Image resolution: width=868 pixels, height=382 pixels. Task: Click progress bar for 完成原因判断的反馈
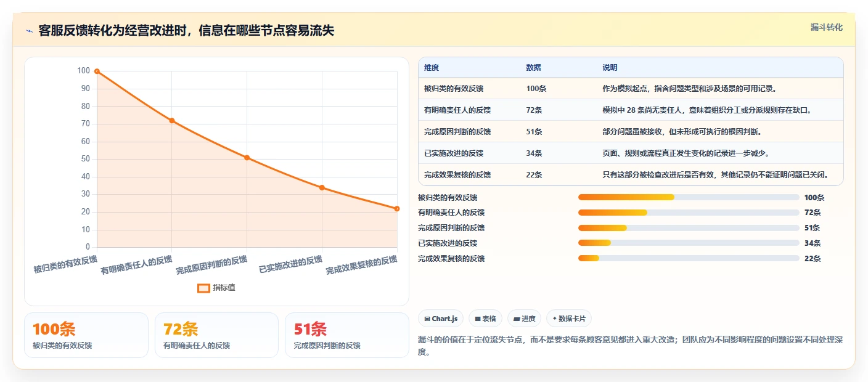point(689,228)
